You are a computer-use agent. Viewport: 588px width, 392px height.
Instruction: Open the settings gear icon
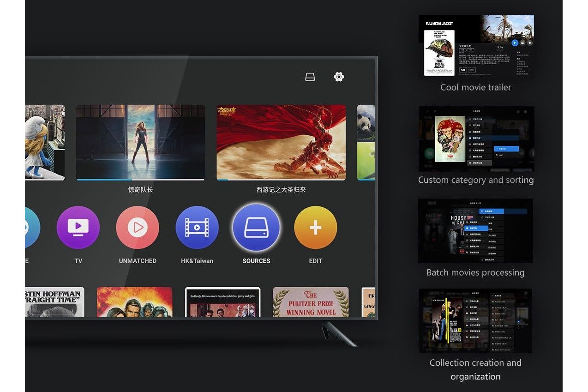[x=339, y=77]
